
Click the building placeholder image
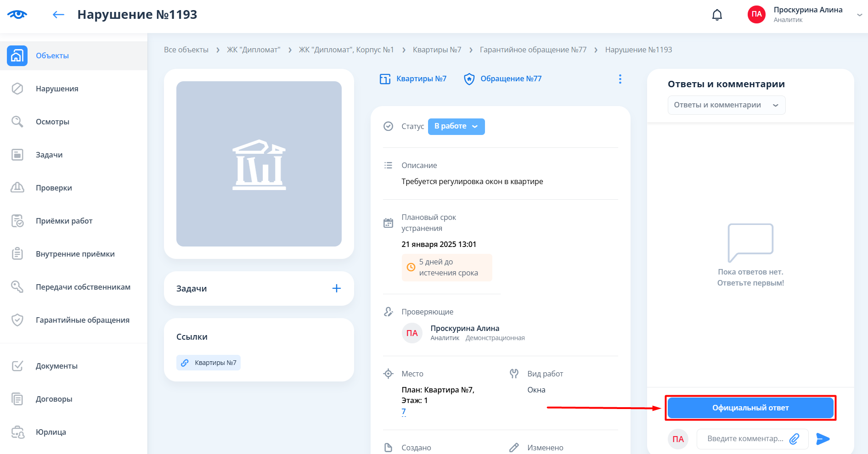click(x=259, y=164)
